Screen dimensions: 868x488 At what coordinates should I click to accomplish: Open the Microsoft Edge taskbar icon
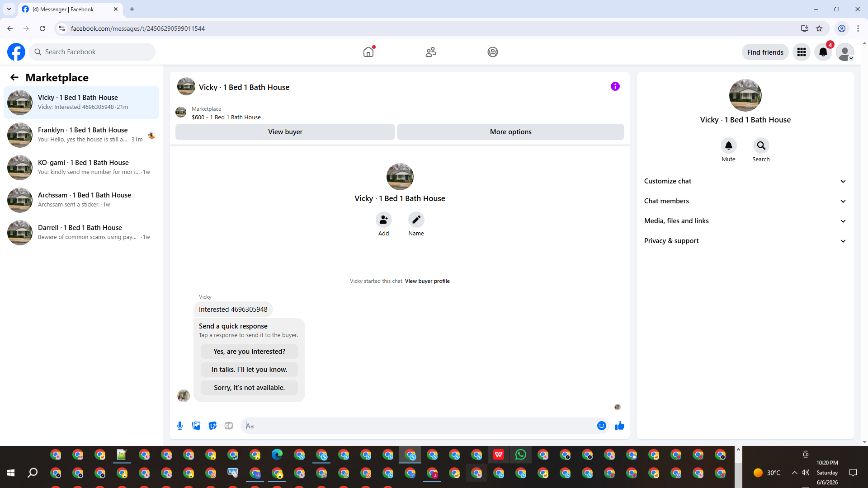point(277,455)
